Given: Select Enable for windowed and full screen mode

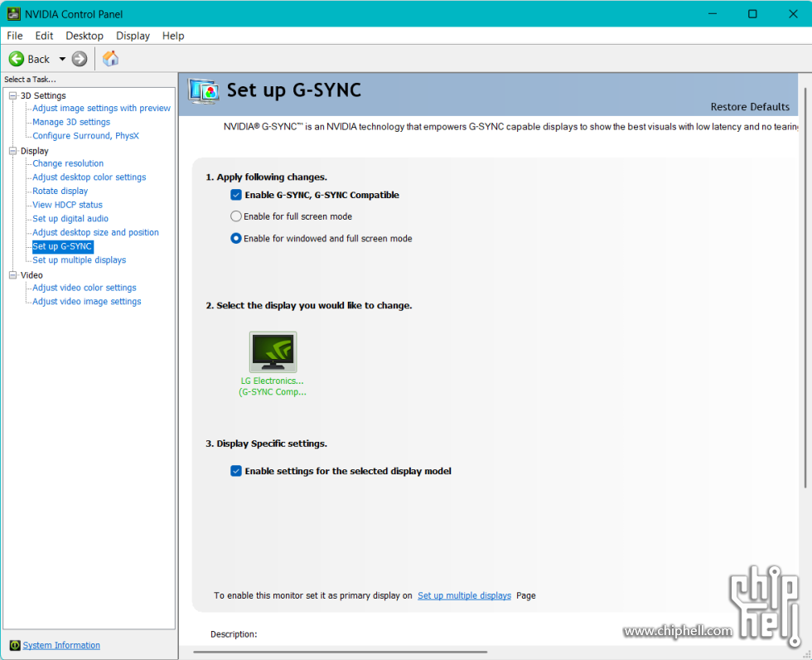Looking at the screenshot, I should [x=235, y=238].
